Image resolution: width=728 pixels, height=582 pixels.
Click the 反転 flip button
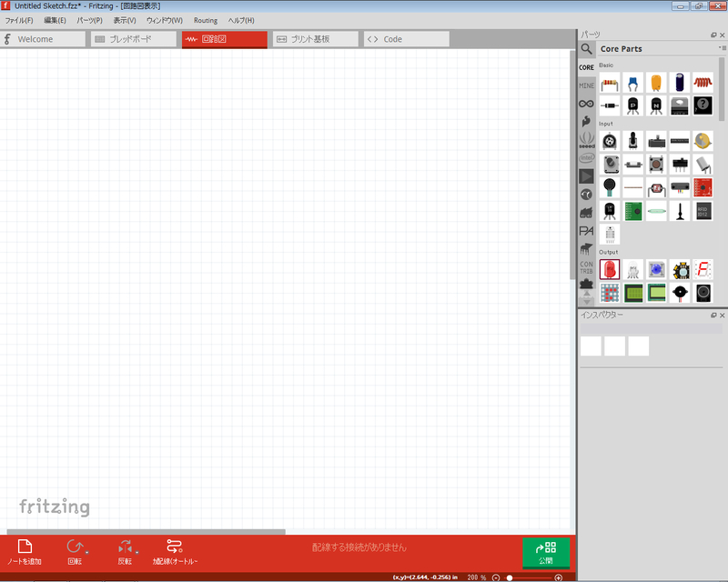pyautogui.click(x=125, y=552)
